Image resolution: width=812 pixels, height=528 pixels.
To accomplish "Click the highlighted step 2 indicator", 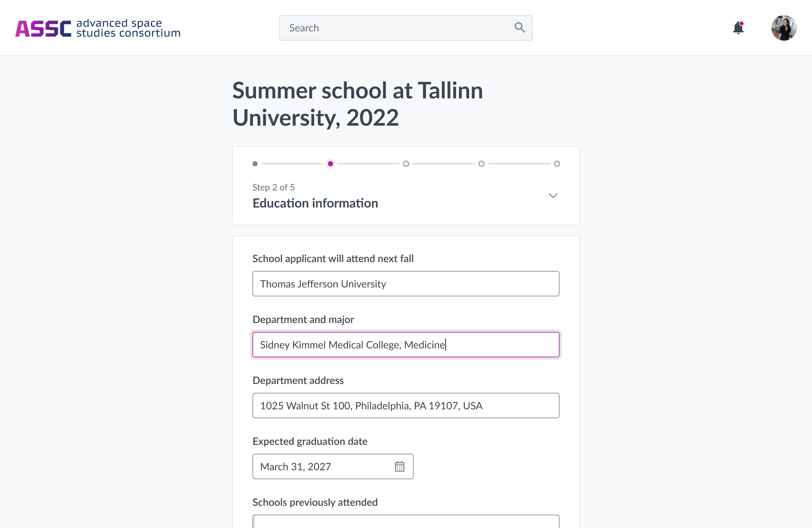I will (330, 163).
